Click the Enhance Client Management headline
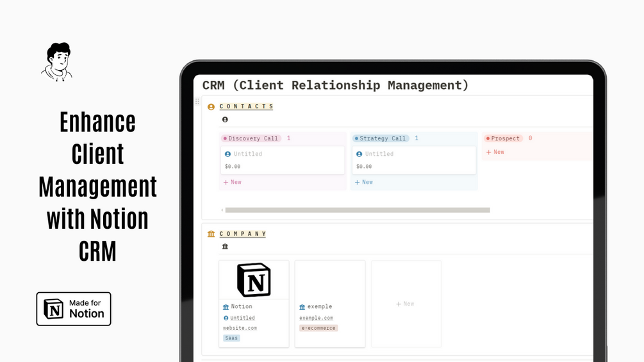Viewport: 644px width, 362px height. click(x=98, y=186)
